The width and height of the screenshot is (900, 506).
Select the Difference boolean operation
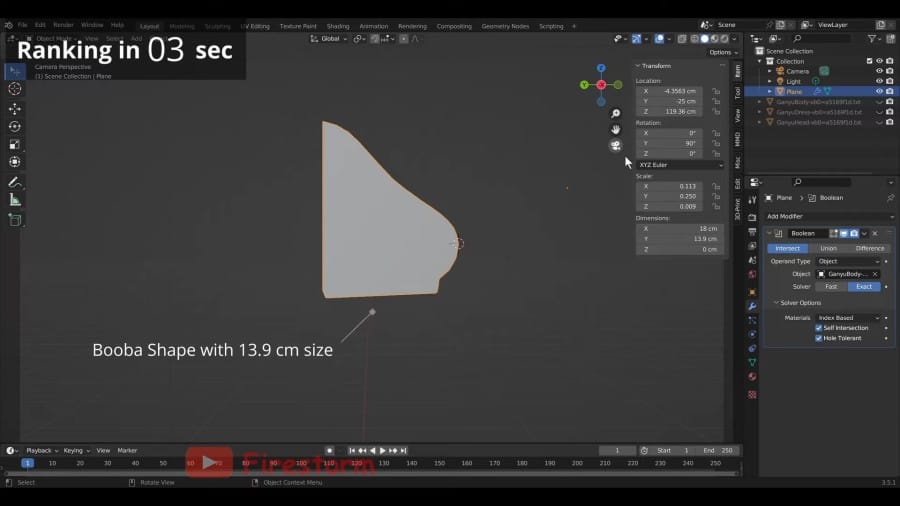(x=870, y=248)
